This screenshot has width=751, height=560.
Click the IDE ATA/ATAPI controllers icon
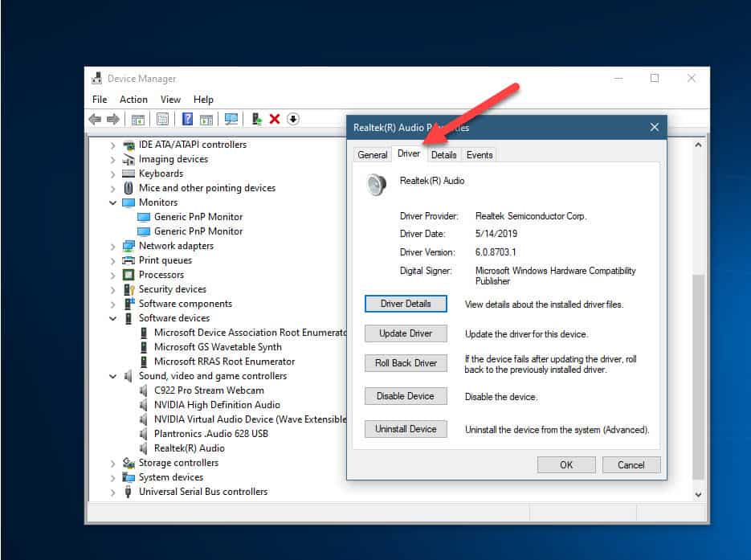129,145
